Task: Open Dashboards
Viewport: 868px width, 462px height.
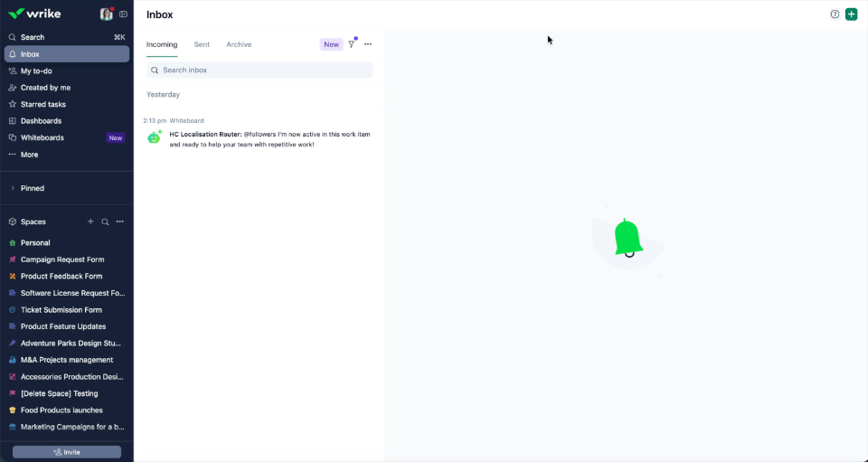Action: pos(66,120)
